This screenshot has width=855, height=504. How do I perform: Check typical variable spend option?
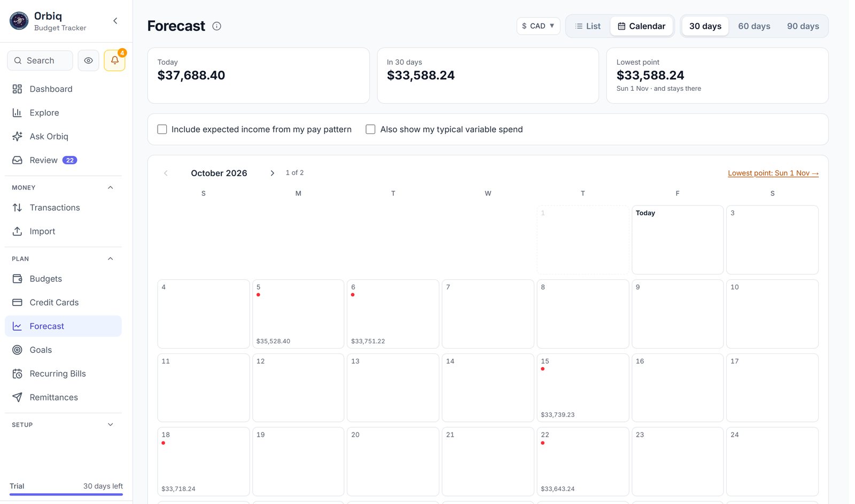coord(370,129)
